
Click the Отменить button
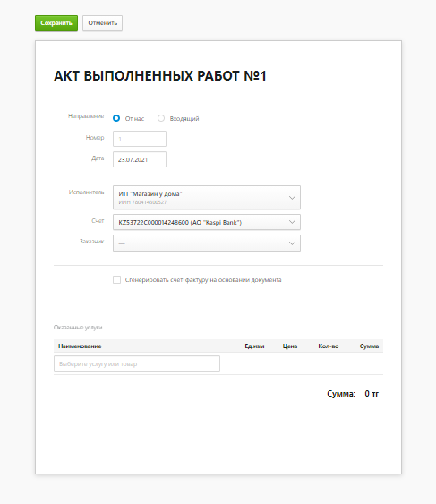(x=103, y=23)
